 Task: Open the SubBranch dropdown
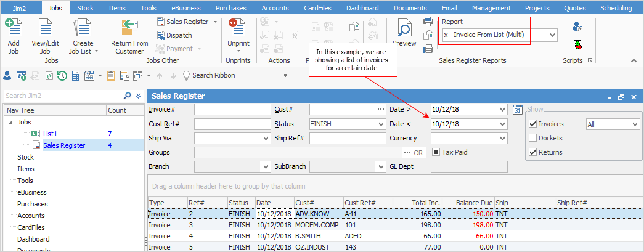click(x=380, y=166)
